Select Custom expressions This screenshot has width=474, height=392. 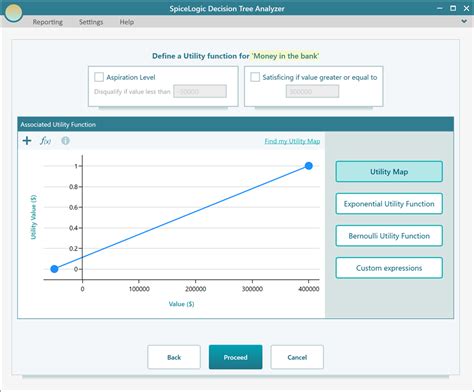(389, 268)
